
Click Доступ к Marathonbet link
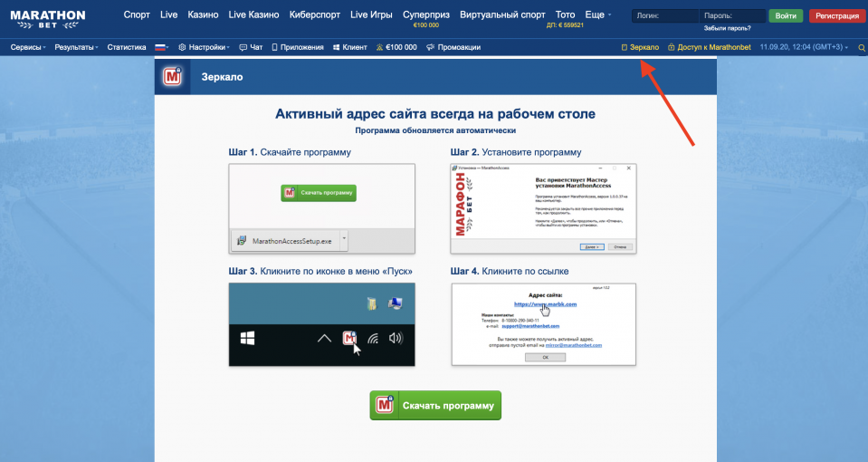coord(709,47)
